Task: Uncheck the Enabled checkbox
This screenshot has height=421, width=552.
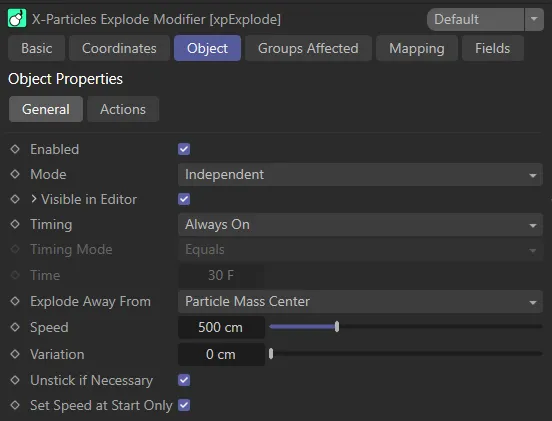Action: 184,149
